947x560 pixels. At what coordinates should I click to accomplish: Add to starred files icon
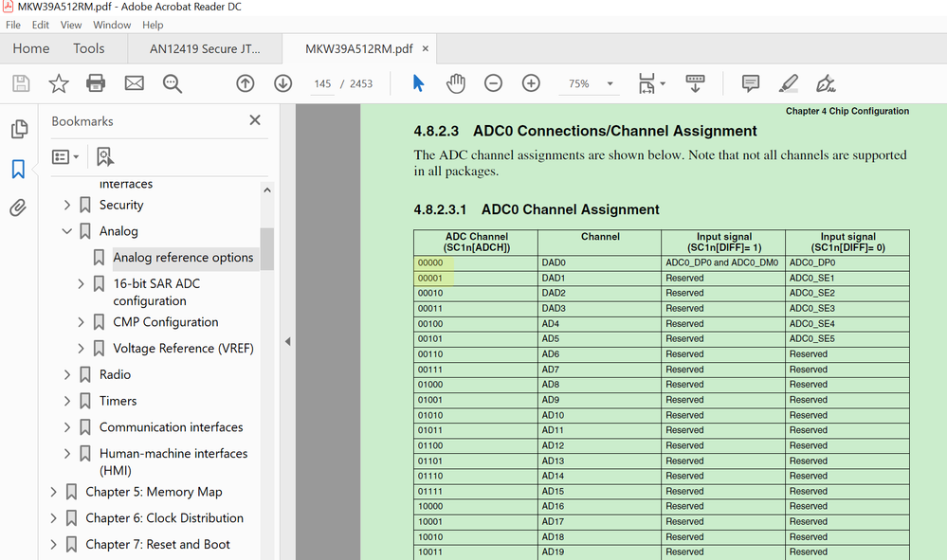(x=59, y=83)
